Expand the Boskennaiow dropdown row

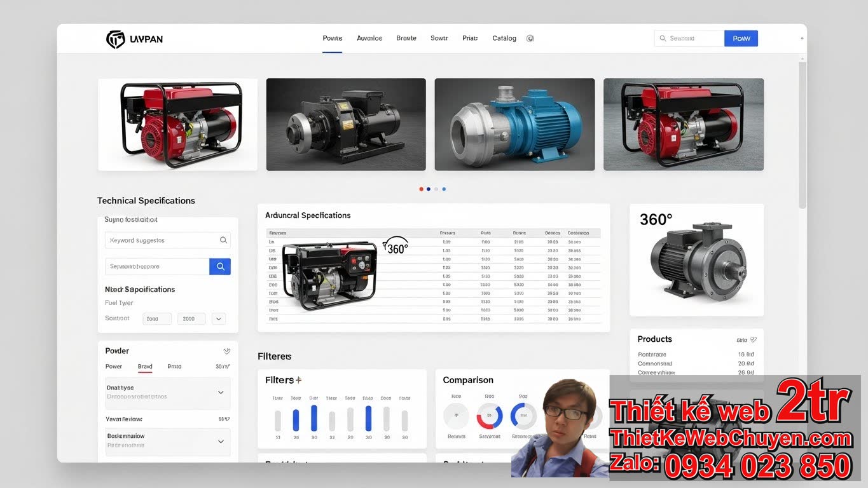click(168, 442)
